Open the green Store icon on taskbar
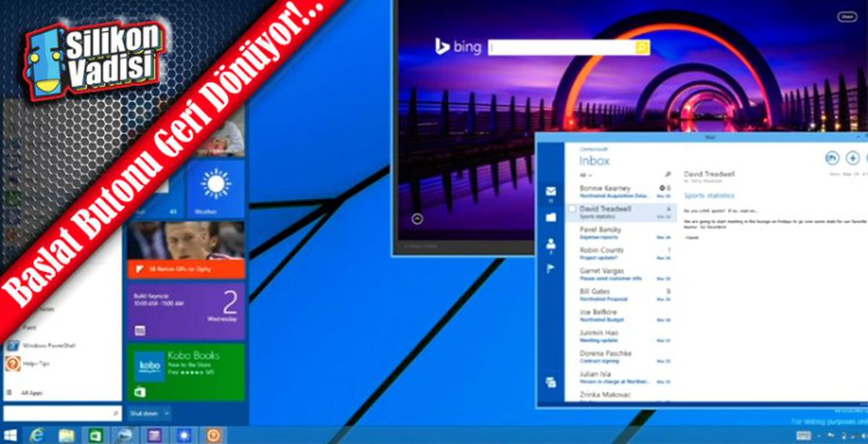Viewport: 868px width, 444px height. pos(95,435)
